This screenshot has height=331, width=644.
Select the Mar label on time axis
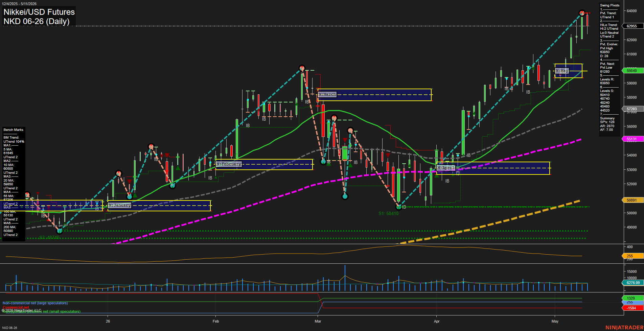pyautogui.click(x=318, y=321)
